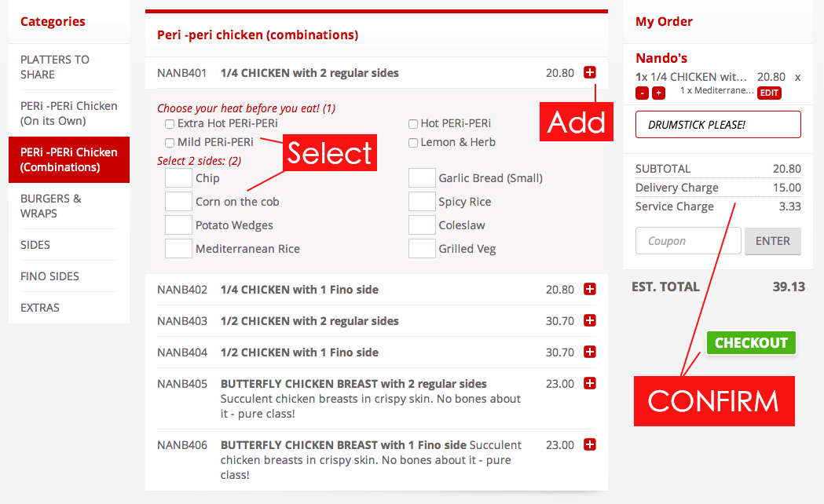Image resolution: width=824 pixels, height=504 pixels.
Task: Click ENTER to apply coupon
Action: [x=772, y=241]
